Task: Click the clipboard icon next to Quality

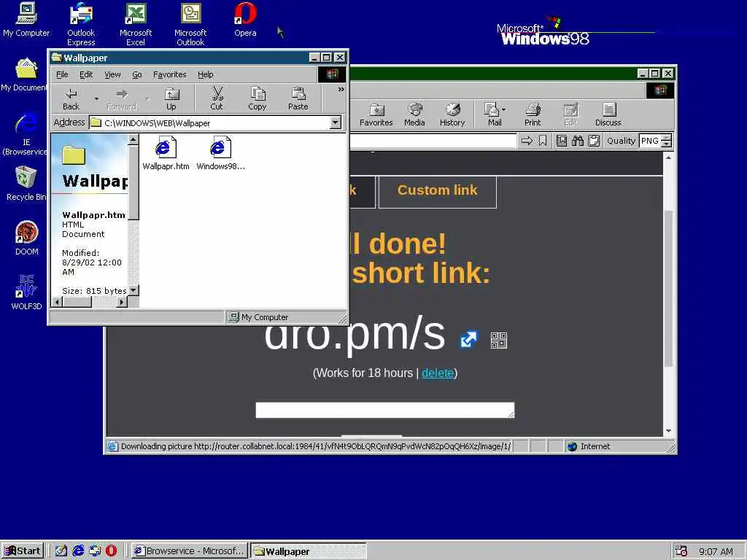Action: (594, 141)
